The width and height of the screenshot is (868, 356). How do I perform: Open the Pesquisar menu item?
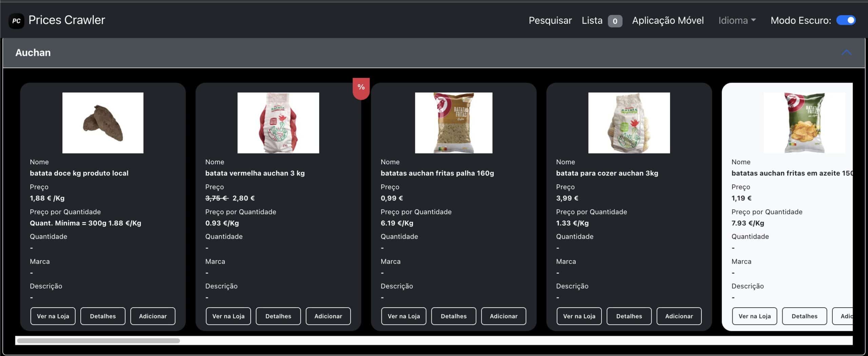550,20
